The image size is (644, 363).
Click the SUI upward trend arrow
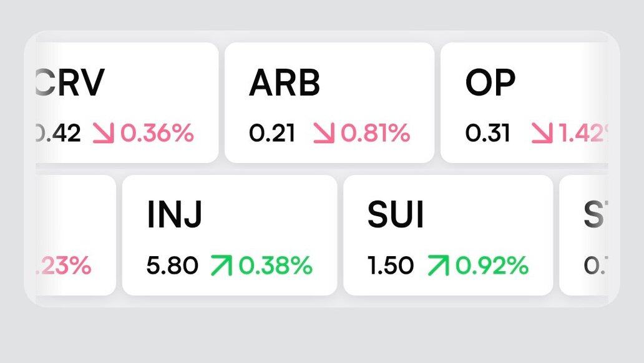pyautogui.click(x=437, y=266)
